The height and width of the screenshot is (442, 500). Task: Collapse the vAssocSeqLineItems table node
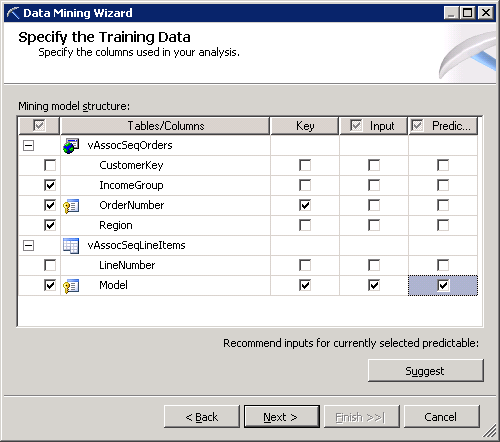(x=28, y=245)
